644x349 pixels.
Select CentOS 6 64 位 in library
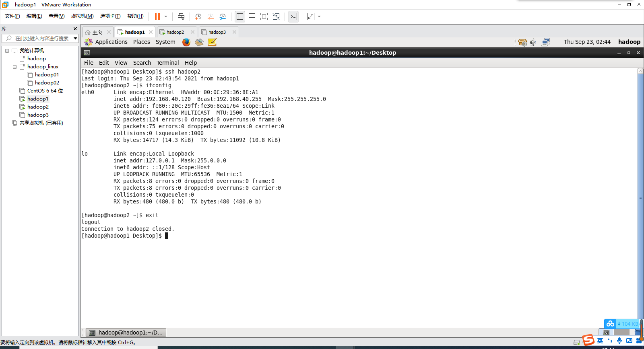(x=45, y=91)
